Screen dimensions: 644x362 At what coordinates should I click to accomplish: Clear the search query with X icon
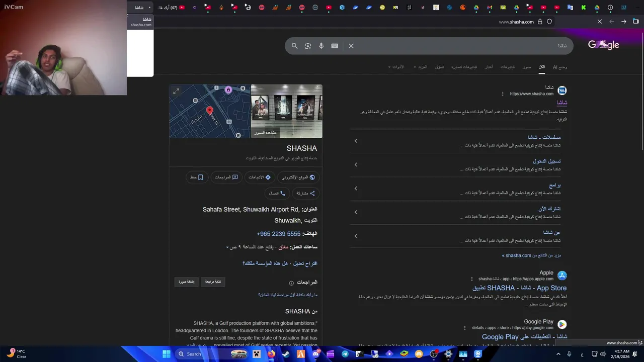click(351, 46)
